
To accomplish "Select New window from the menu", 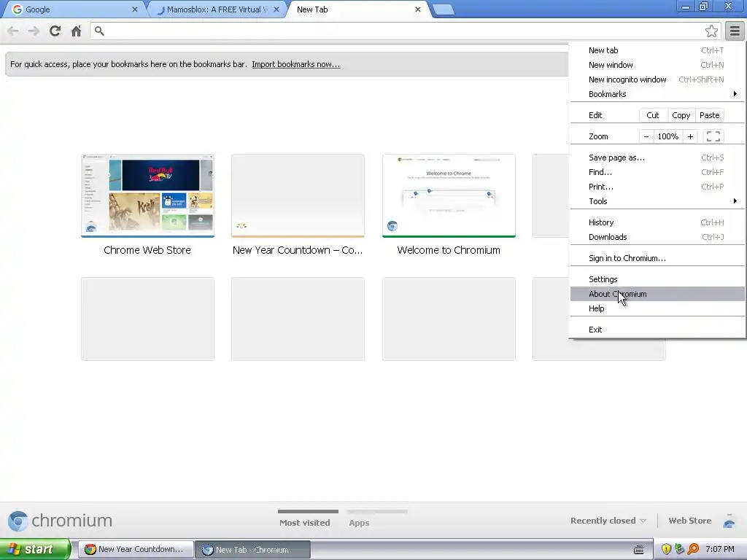I will [x=657, y=65].
